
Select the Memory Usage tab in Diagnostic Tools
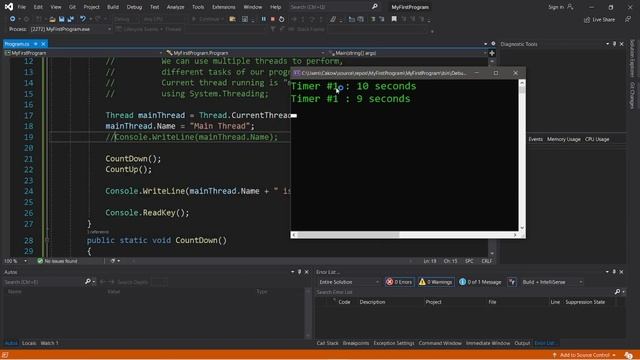point(564,139)
